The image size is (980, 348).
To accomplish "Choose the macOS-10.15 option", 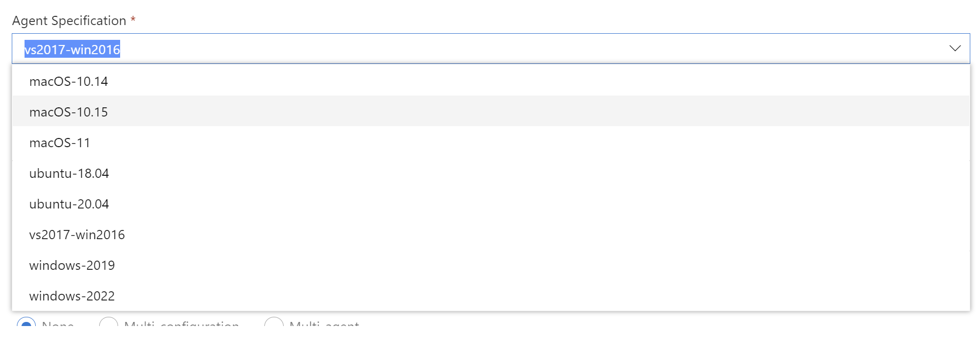I will tap(491, 111).
